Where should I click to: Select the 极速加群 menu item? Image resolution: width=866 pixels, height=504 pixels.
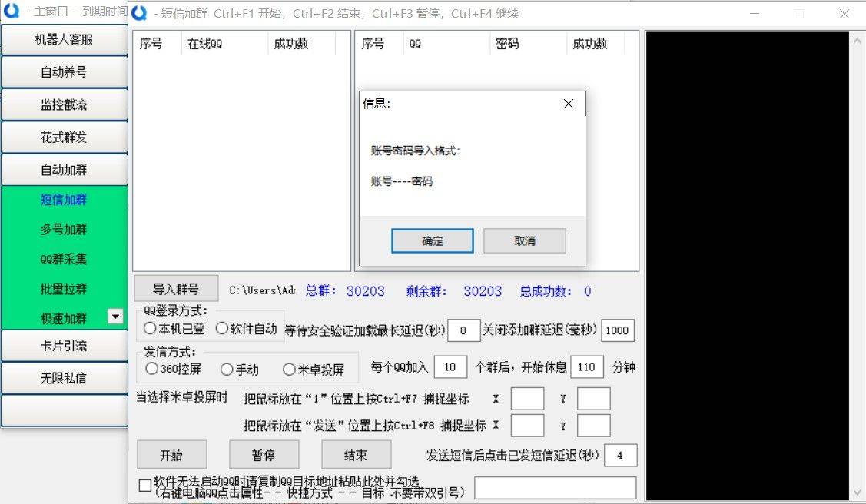pos(64,319)
